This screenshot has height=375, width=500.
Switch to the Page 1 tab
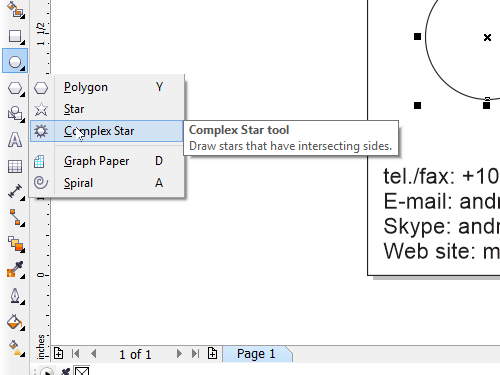[256, 354]
